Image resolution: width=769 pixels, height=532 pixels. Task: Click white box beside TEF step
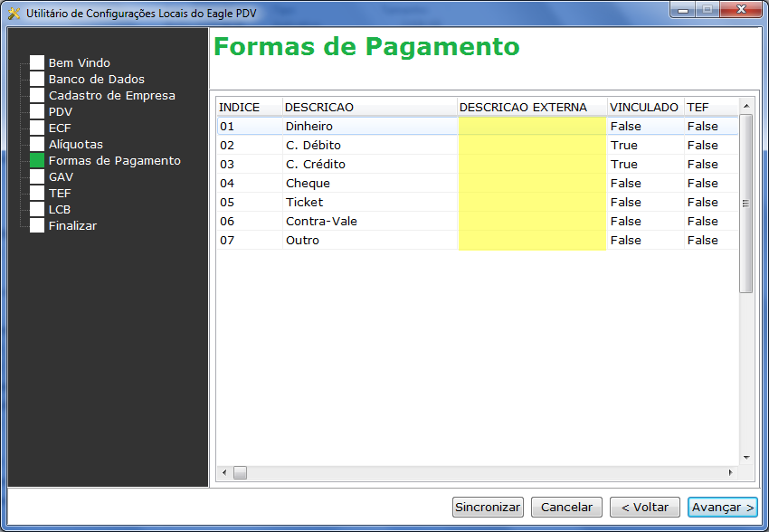pyautogui.click(x=37, y=193)
